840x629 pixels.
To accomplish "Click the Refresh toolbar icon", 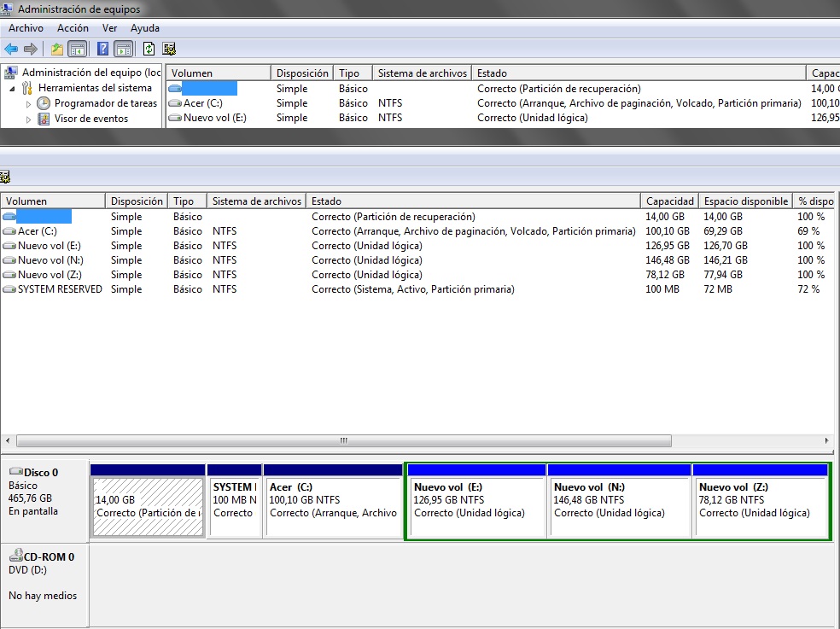I will (149, 49).
